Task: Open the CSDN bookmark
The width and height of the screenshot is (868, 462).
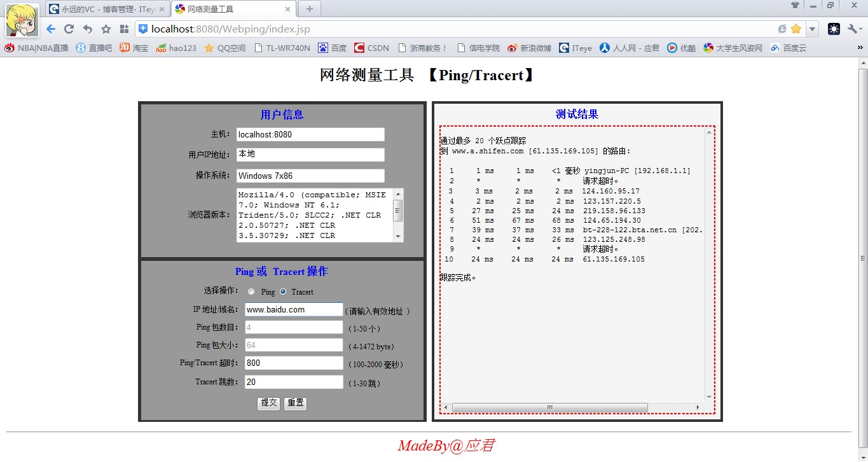Action: (371, 48)
